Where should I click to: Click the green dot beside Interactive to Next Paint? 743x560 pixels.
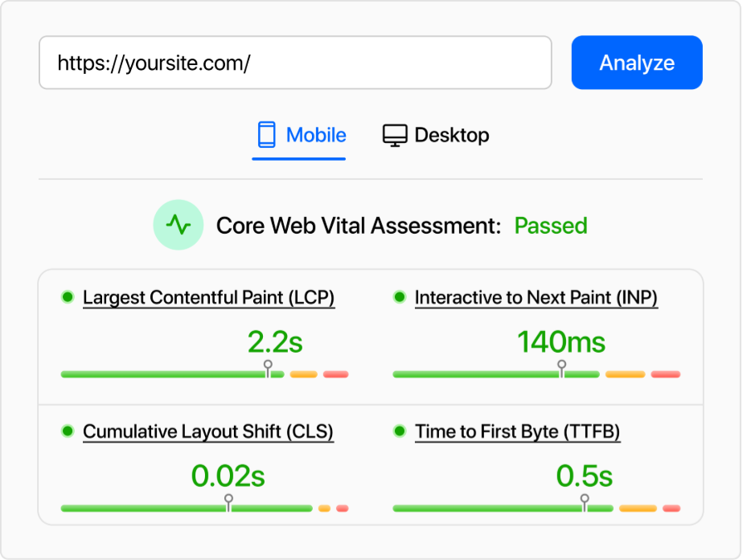click(400, 297)
